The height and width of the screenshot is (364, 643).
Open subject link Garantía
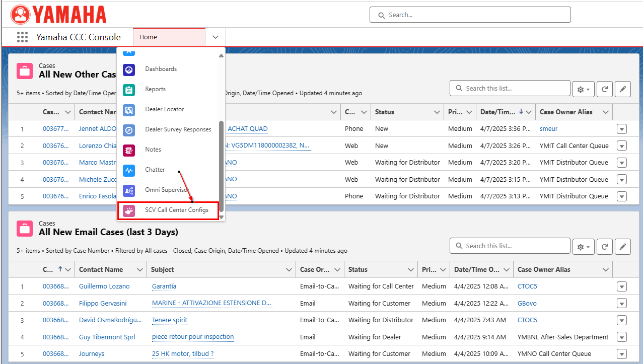tap(164, 286)
